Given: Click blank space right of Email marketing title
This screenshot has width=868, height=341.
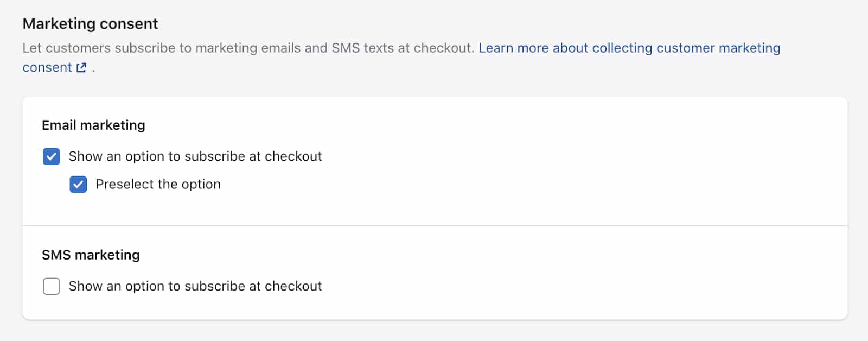Looking at the screenshot, I should 488,125.
